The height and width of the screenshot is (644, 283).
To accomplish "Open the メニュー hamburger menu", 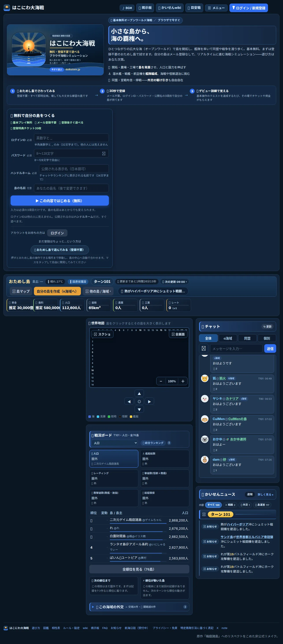I will pyautogui.click(x=216, y=8).
